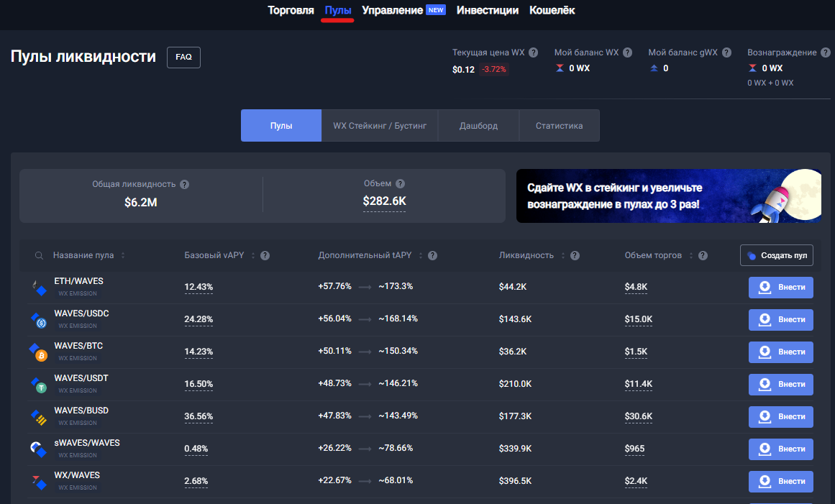Go to the Кошелёк navigation item
This screenshot has height=504, width=835.
pos(552,10)
